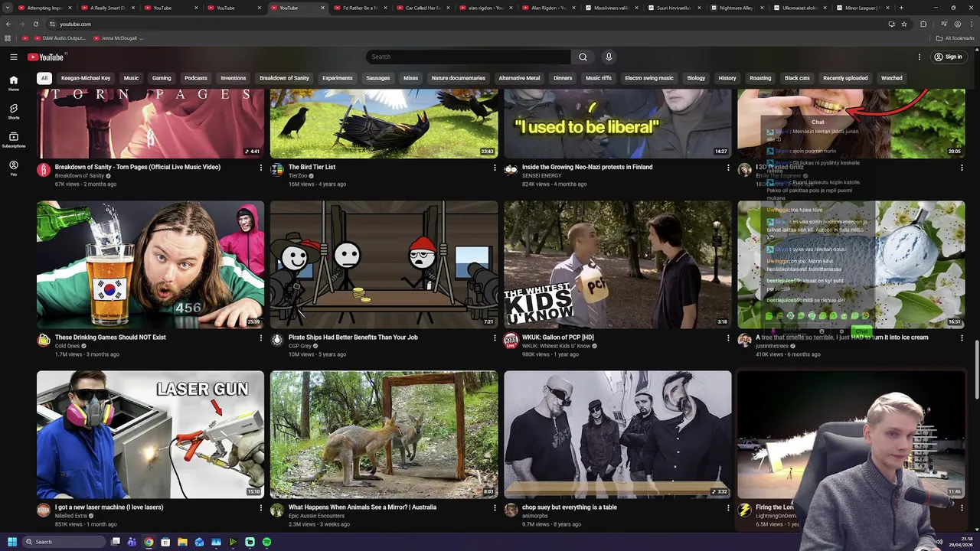Switch to the Nightmare Alley browser tab
Screen dimensions: 980x551
click(736, 8)
